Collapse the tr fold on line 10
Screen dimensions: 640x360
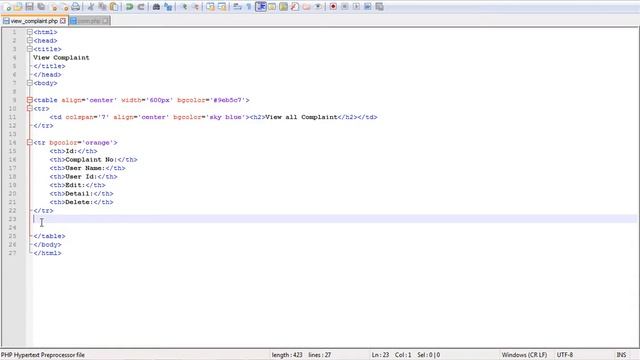tap(30, 109)
